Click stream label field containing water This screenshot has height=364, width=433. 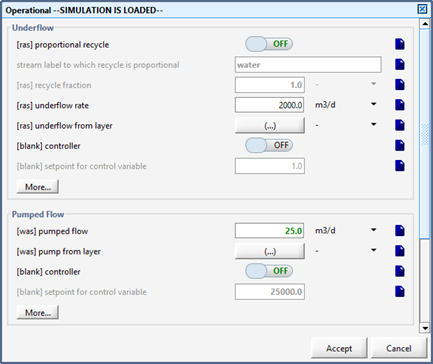[308, 65]
